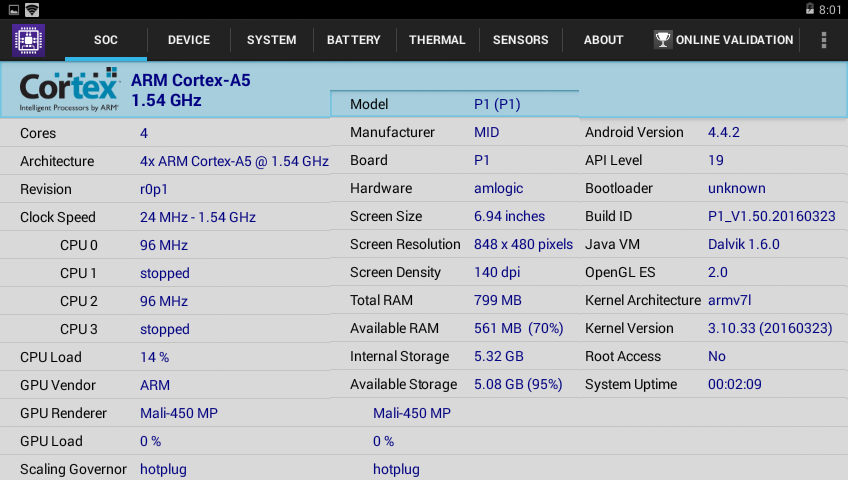848x480 pixels.
Task: Tap the System Uptime value 00:02:09
Action: coord(734,384)
